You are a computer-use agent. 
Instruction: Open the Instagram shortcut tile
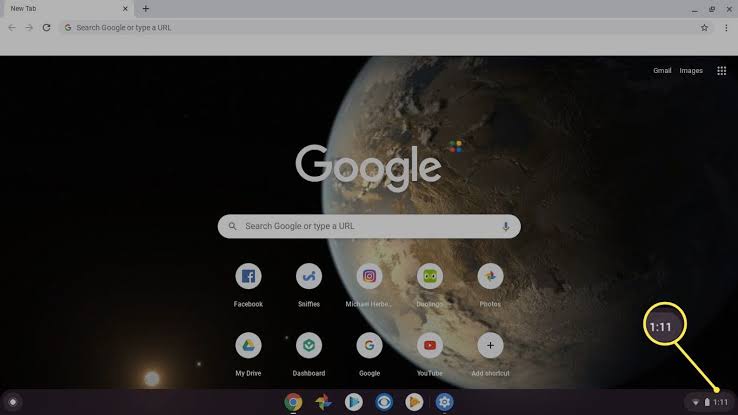(x=369, y=277)
